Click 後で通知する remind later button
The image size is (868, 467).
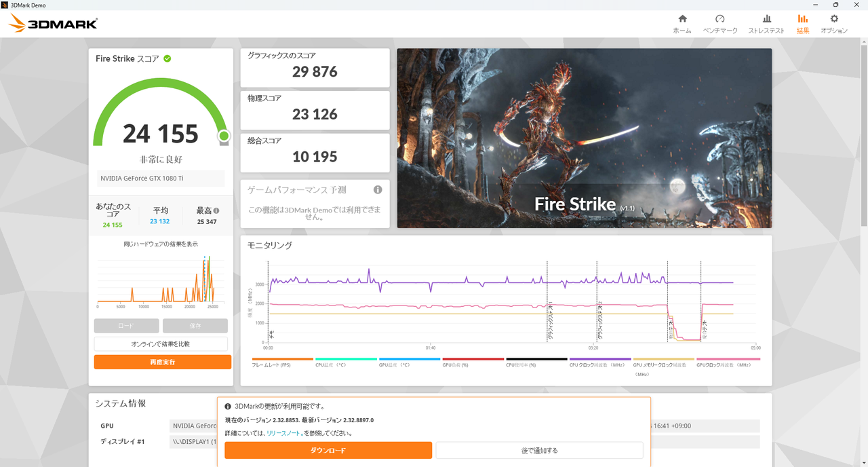click(539, 450)
